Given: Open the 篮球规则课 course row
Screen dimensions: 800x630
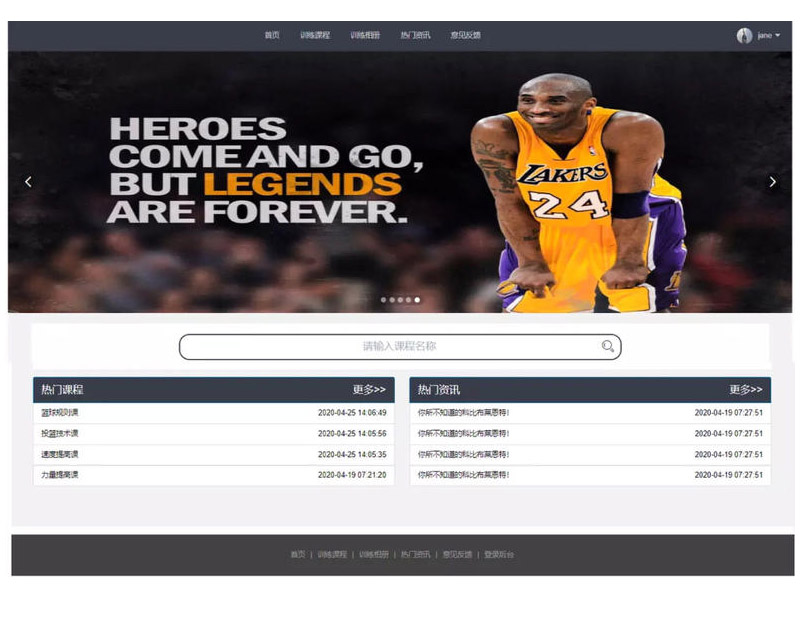Looking at the screenshot, I should click(x=214, y=413).
